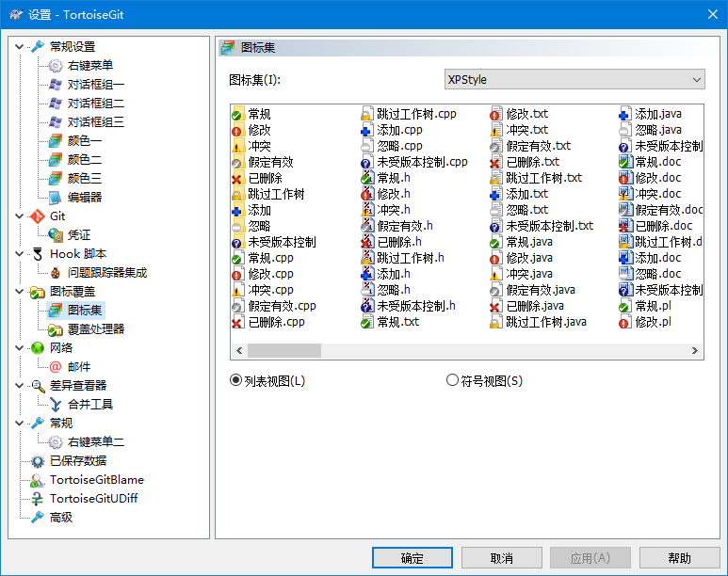Click the 帮助 button
728x576 pixels.
pos(679,558)
